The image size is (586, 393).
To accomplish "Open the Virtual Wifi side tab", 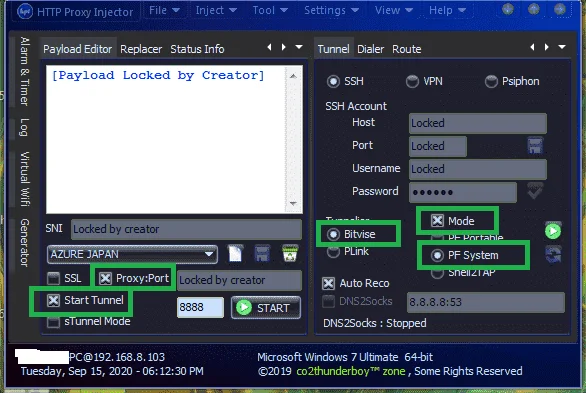I will [x=25, y=179].
